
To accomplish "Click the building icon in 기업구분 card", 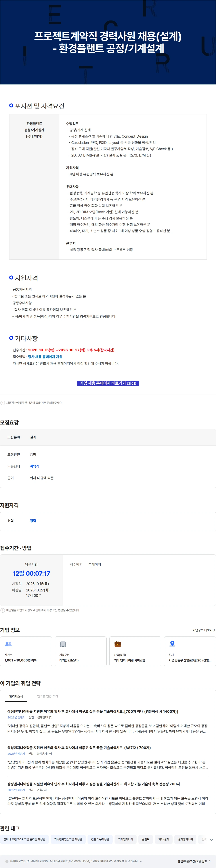I will pyautogui.click(x=63, y=644).
